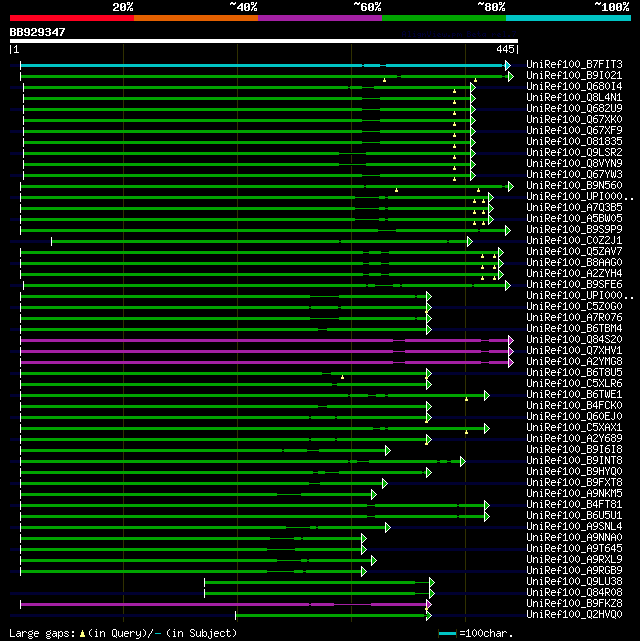This screenshot has width=640, height=641.
Task: Click the arrowhead ending the B9I6I8 alignment
Action: (387, 450)
